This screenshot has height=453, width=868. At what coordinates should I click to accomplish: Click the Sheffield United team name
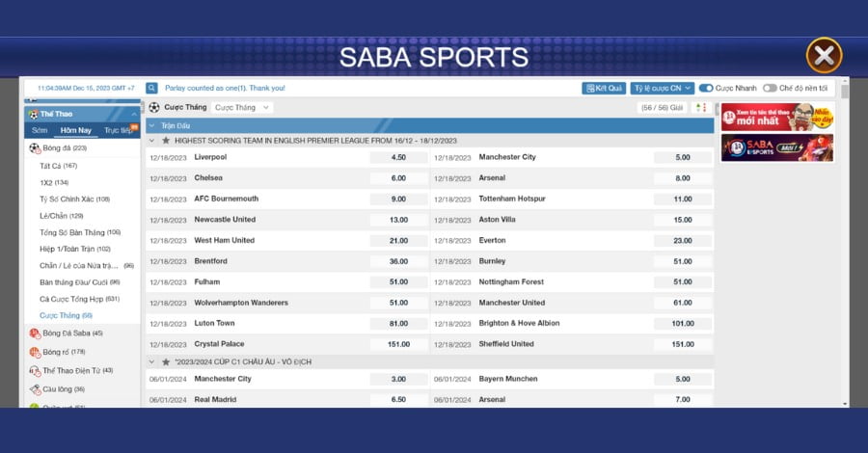506,344
